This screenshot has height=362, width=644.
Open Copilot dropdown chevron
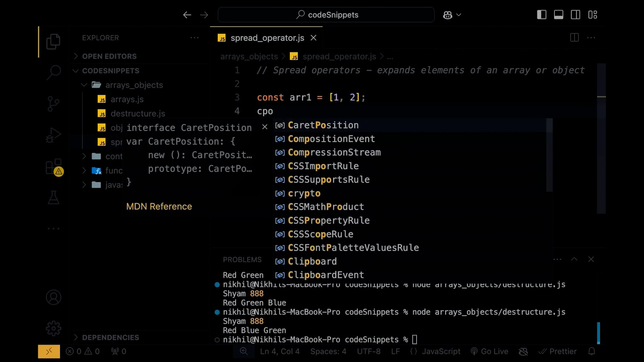pos(459,15)
